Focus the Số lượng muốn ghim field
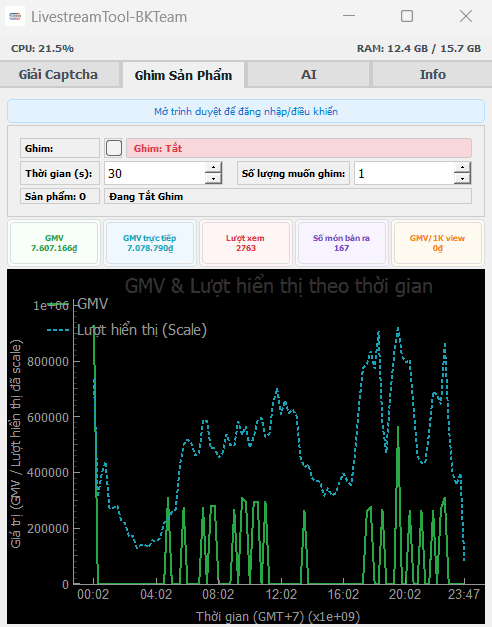The image size is (492, 627). (x=404, y=173)
